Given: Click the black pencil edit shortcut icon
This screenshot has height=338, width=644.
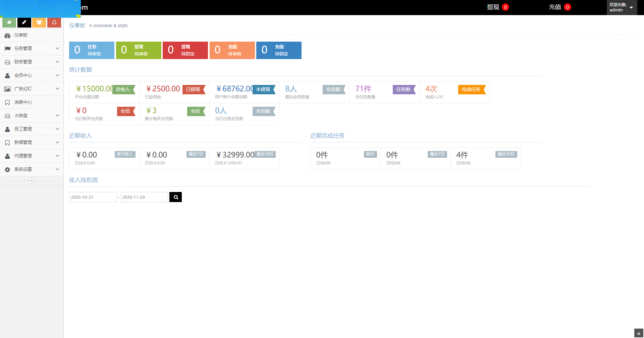Looking at the screenshot, I should pyautogui.click(x=24, y=22).
